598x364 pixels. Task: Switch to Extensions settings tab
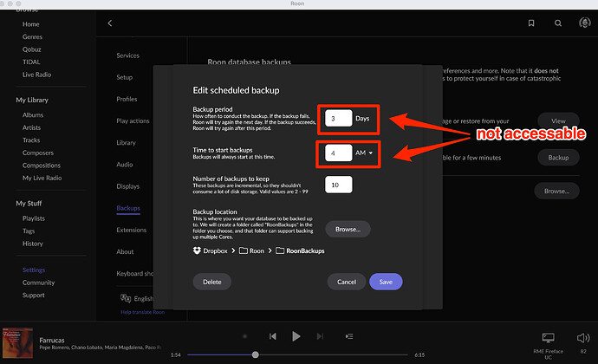click(x=131, y=230)
